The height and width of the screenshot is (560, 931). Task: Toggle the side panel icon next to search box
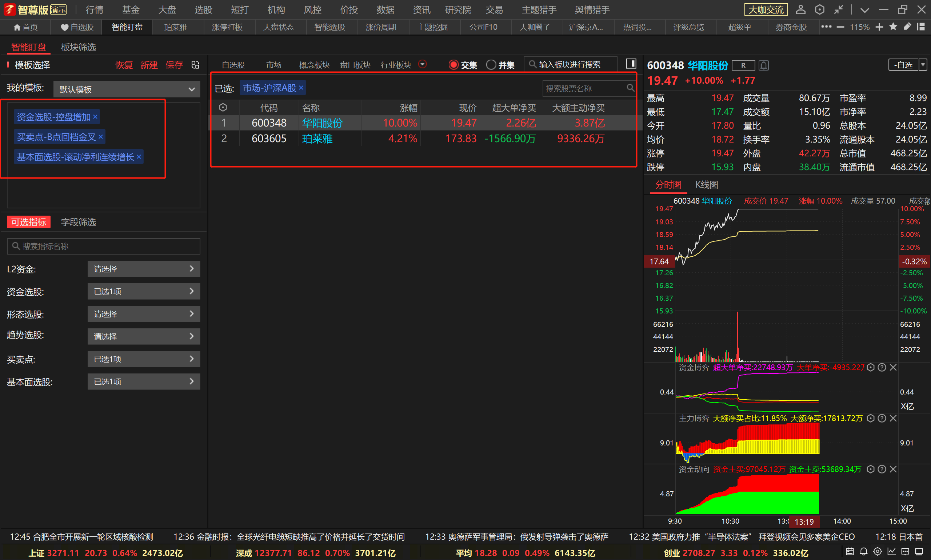[x=631, y=64]
